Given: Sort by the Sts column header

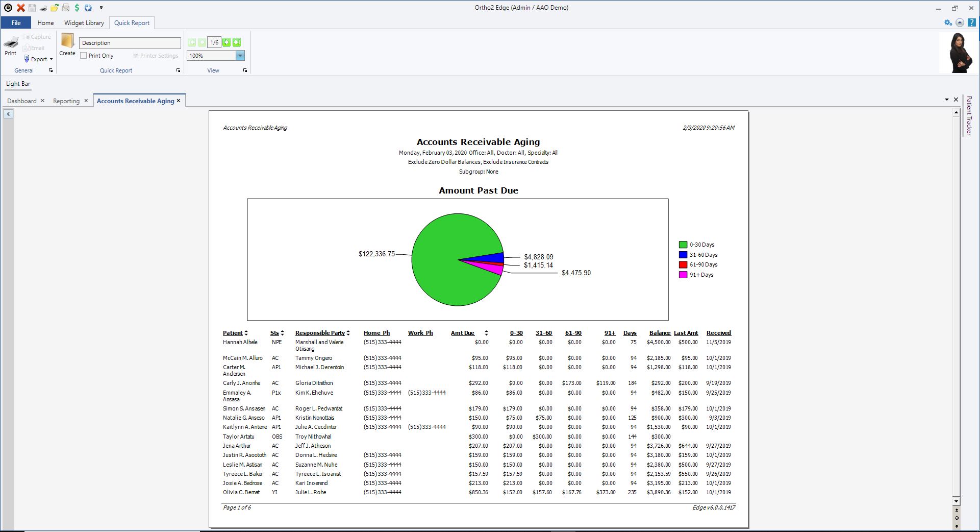Looking at the screenshot, I should pos(277,333).
